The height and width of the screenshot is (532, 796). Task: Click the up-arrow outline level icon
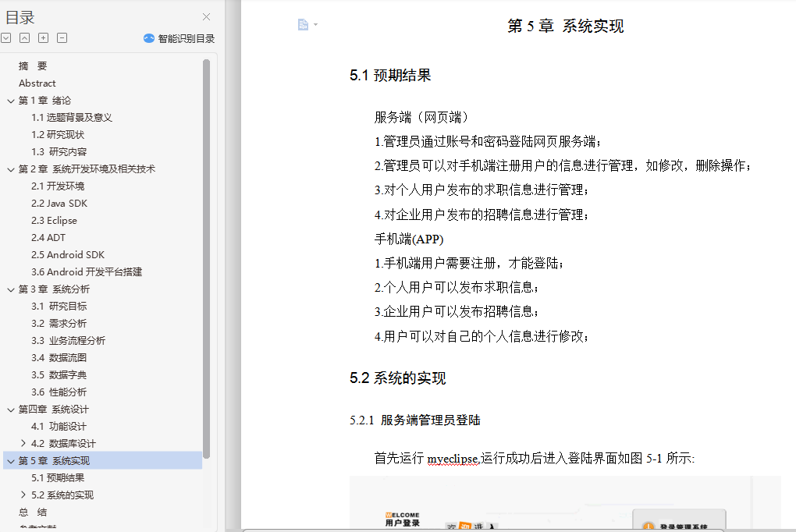(x=24, y=38)
